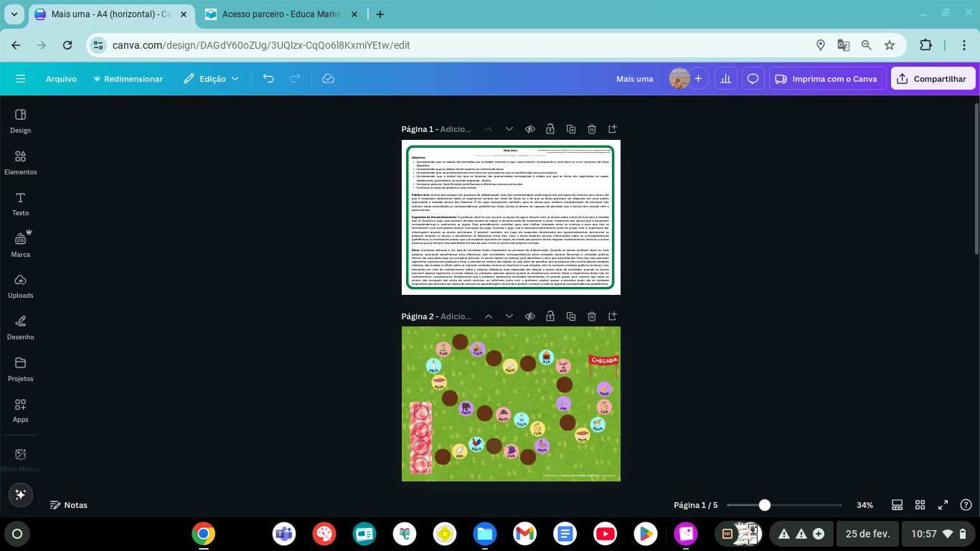Click the 34% zoom level value
This screenshot has height=551, width=980.
[x=864, y=505]
